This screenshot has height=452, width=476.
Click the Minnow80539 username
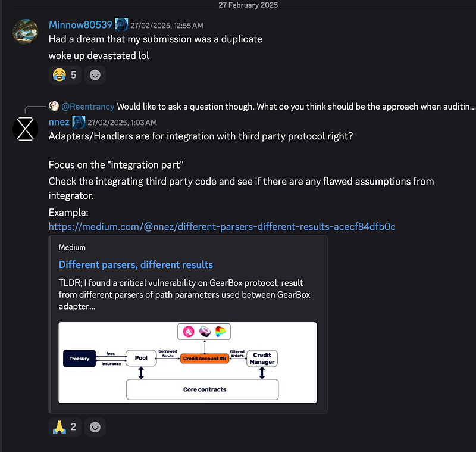tap(80, 25)
